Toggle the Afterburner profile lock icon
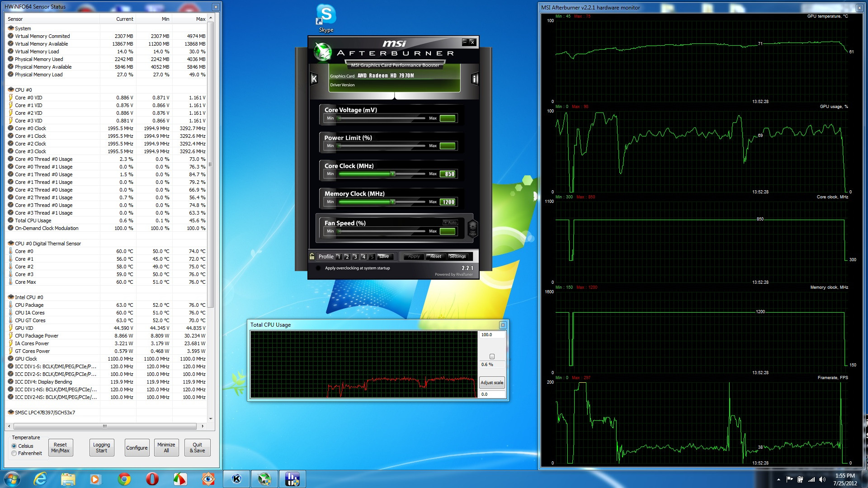The width and height of the screenshot is (868, 488). (x=312, y=256)
